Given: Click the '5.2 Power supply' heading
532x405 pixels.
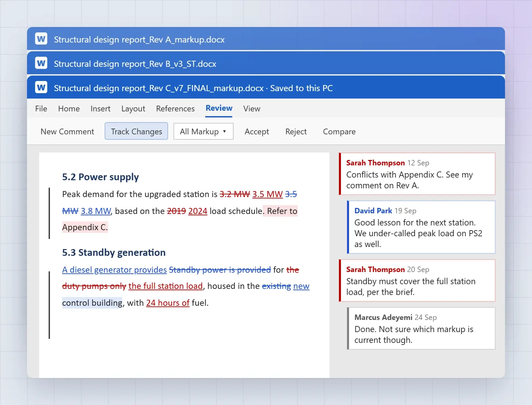Looking at the screenshot, I should [x=101, y=177].
